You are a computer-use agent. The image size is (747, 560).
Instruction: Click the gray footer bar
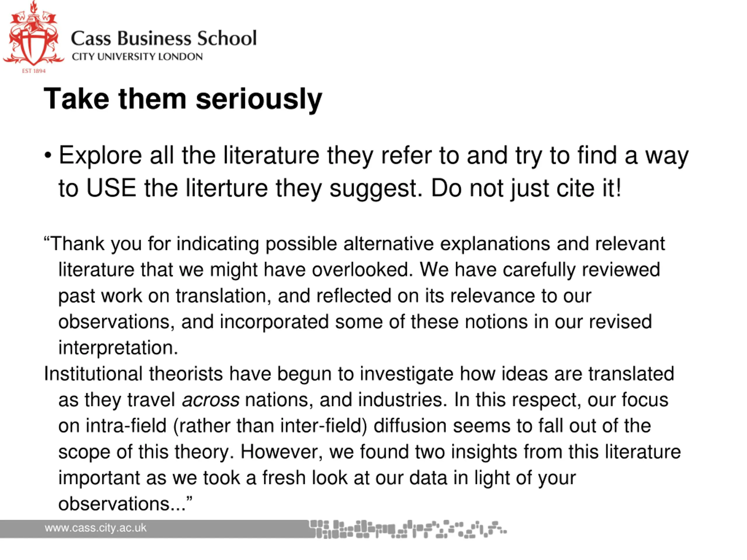click(155, 529)
